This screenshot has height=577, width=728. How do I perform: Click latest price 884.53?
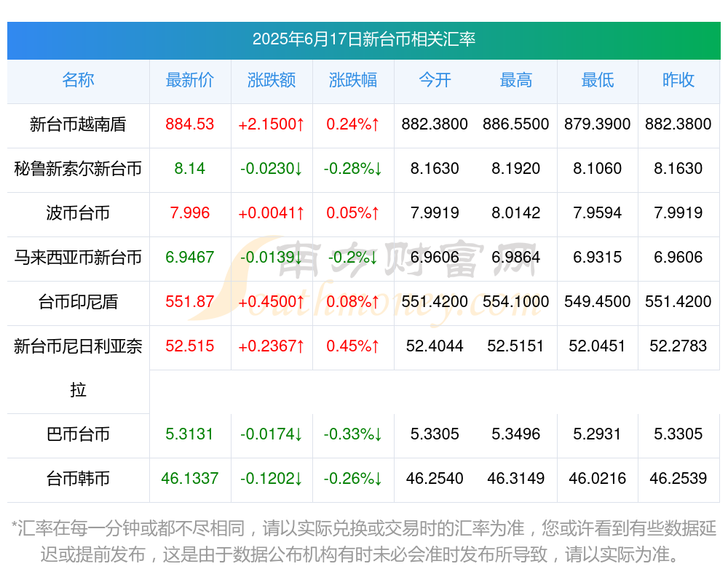[190, 124]
